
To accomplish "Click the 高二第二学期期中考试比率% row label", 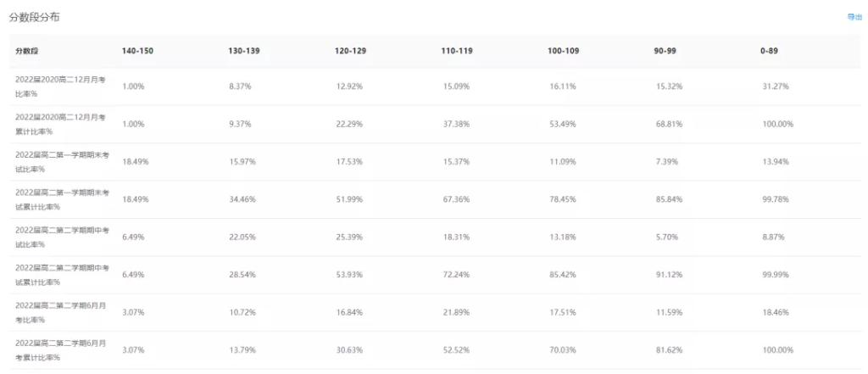I will tap(62, 237).
